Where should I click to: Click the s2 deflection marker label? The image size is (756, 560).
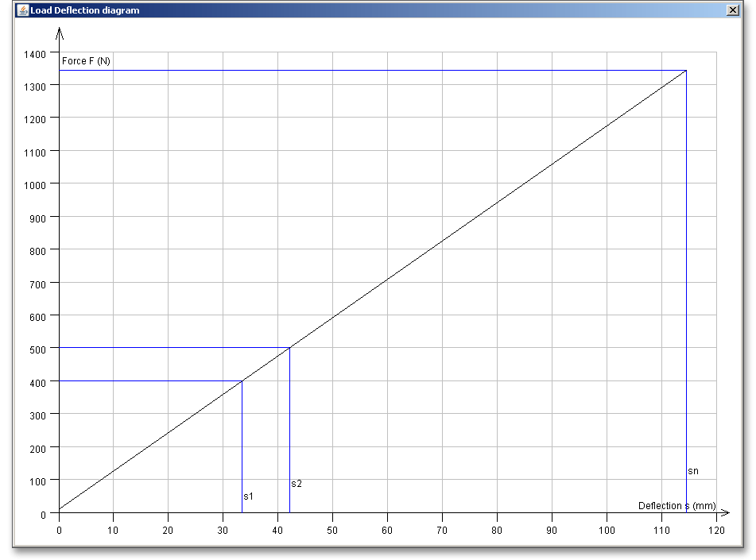point(297,483)
